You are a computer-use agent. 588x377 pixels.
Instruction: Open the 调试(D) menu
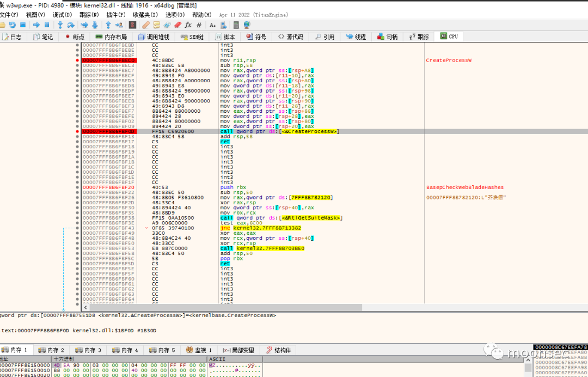point(62,15)
